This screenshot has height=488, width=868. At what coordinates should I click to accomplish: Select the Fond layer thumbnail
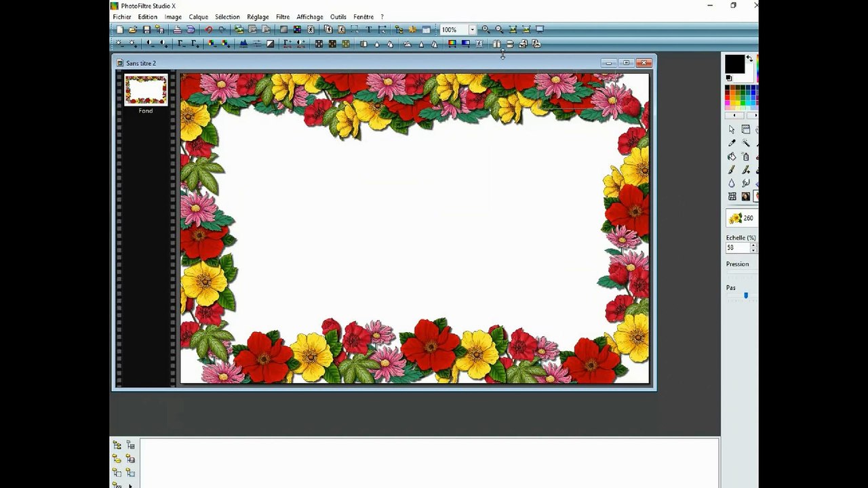[x=146, y=90]
